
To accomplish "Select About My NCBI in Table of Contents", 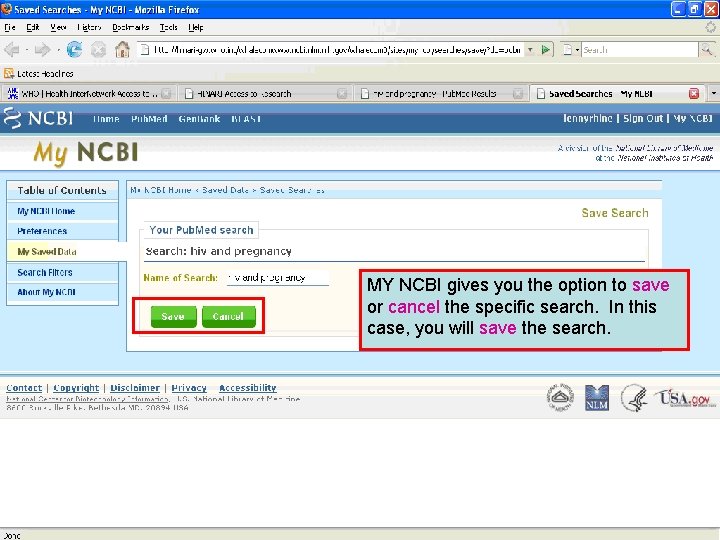I will coord(46,292).
